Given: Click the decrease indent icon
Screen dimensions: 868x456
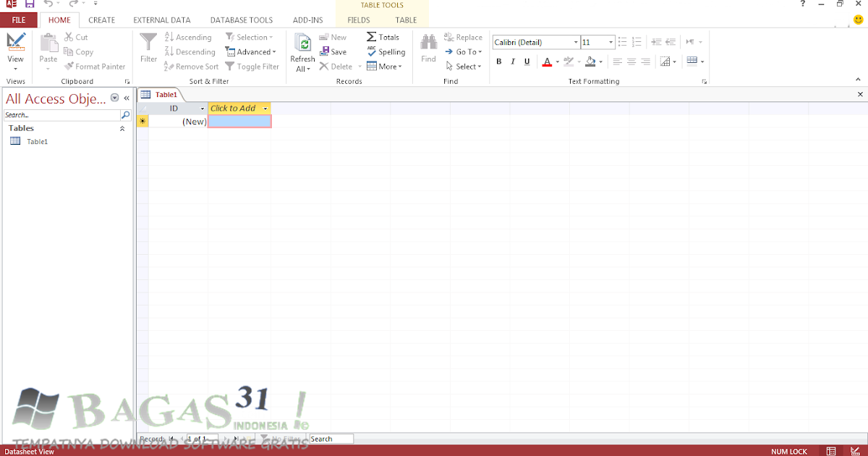Looking at the screenshot, I should [671, 42].
